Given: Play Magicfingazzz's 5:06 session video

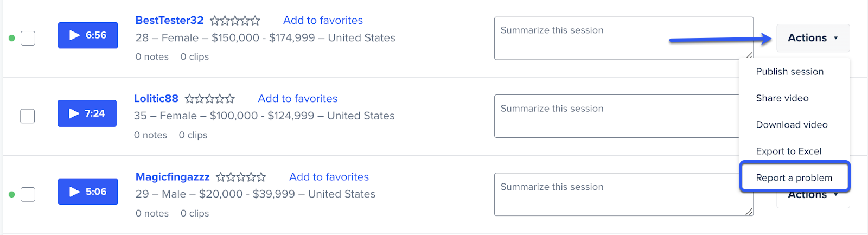Looking at the screenshot, I should click(88, 192).
